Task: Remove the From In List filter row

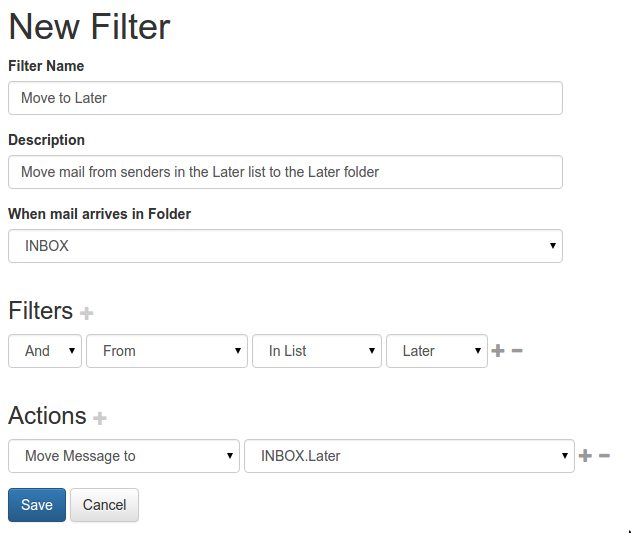Action: pyautogui.click(x=517, y=351)
